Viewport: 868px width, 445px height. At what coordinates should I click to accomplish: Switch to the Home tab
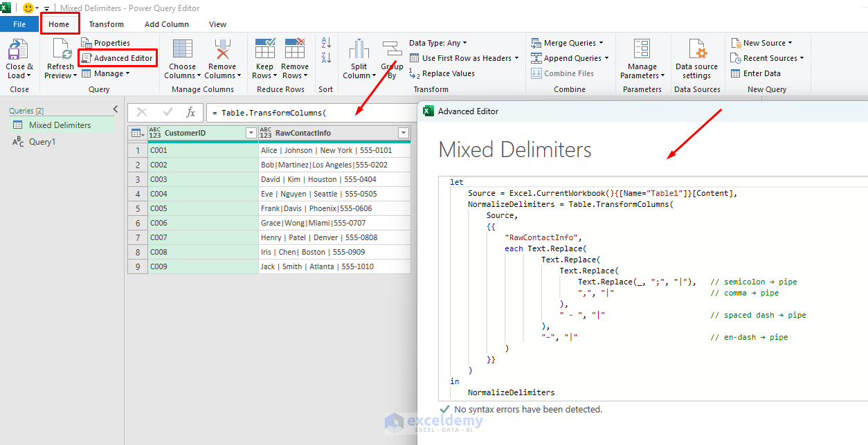[59, 24]
